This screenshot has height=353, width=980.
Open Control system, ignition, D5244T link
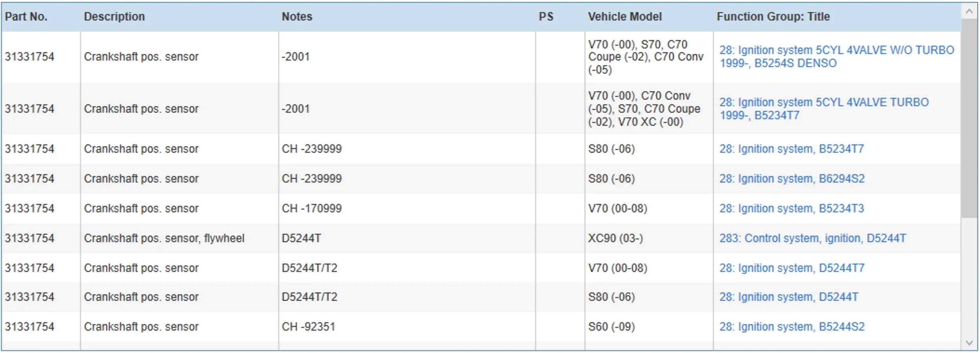[x=812, y=238]
